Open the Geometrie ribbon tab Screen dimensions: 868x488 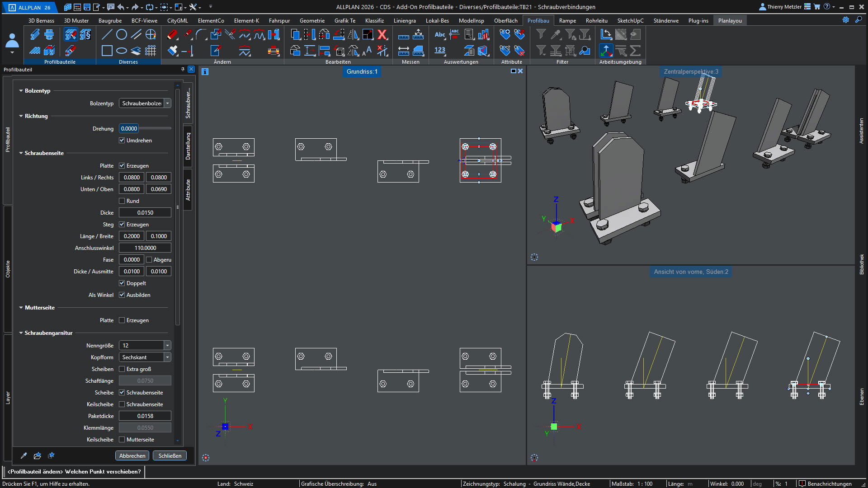pos(312,21)
